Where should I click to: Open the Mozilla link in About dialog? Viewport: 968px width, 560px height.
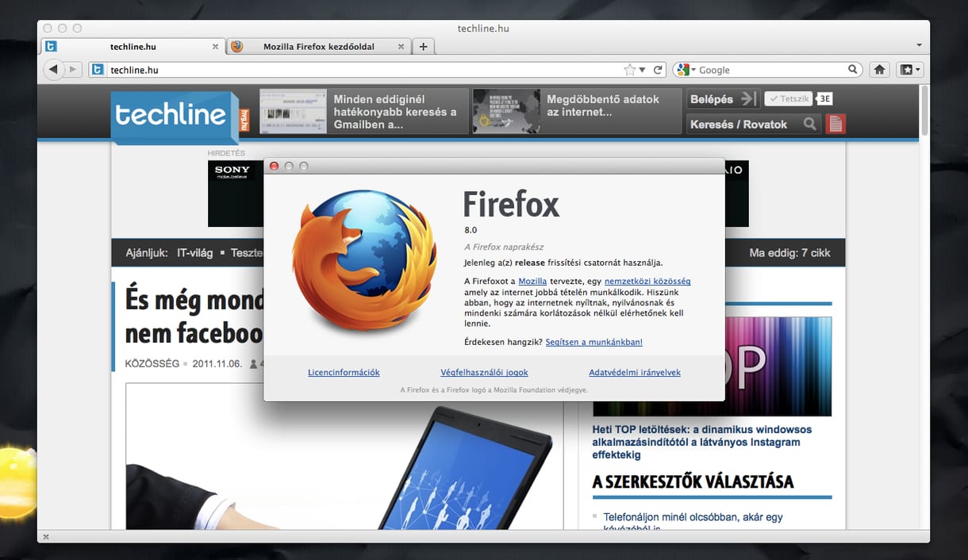tap(532, 282)
